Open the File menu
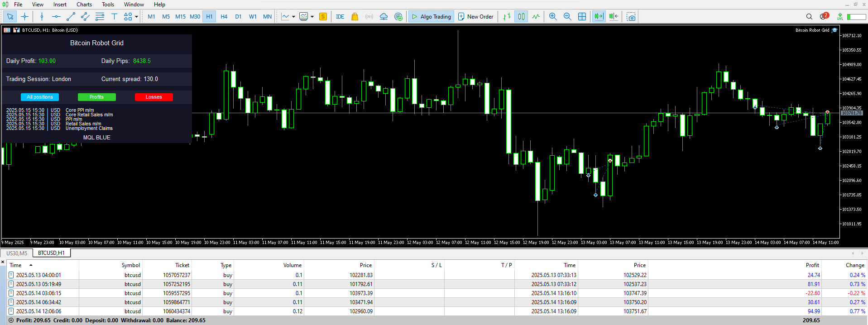Screen dimensions: 868x325 (18, 5)
